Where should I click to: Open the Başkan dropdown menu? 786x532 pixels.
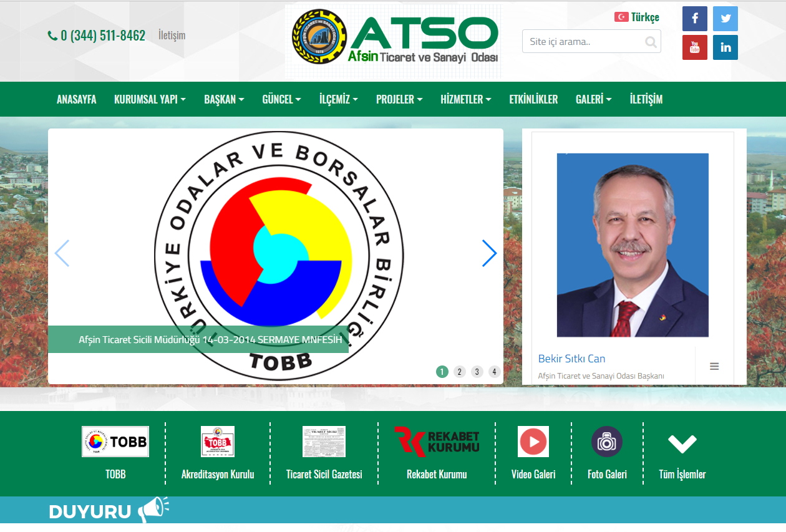click(x=224, y=99)
